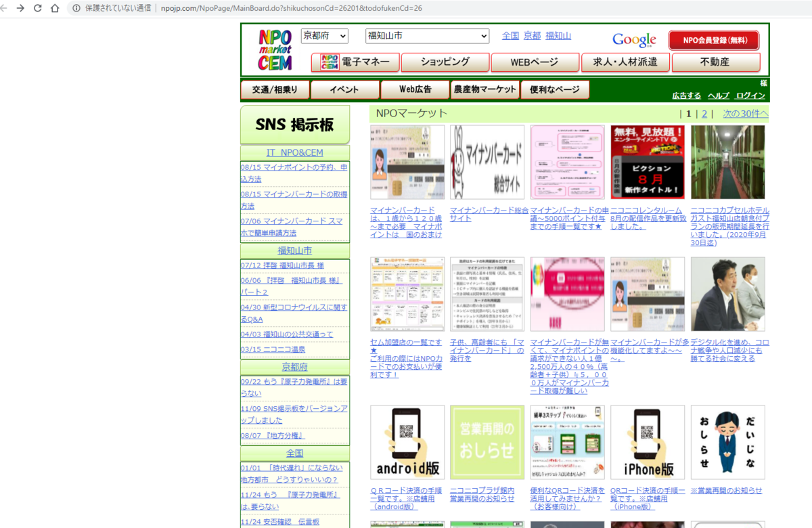Open the 不動産 tab
Image resolution: width=812 pixels, height=528 pixels.
pyautogui.click(x=716, y=62)
